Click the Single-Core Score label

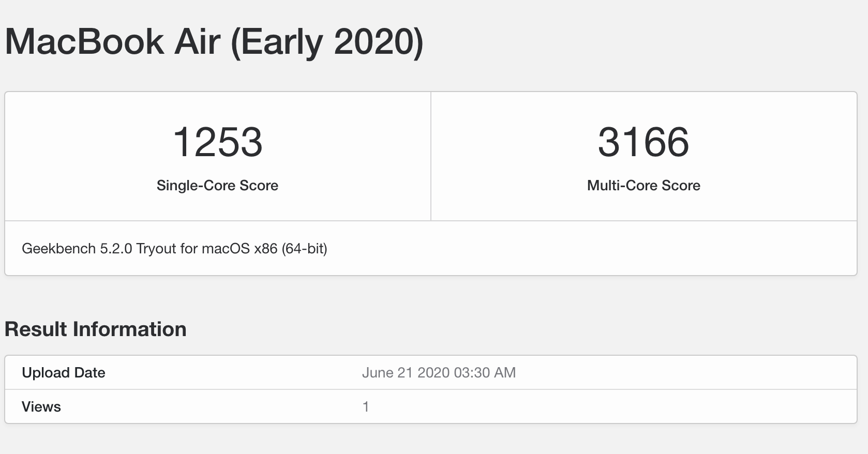tap(217, 186)
